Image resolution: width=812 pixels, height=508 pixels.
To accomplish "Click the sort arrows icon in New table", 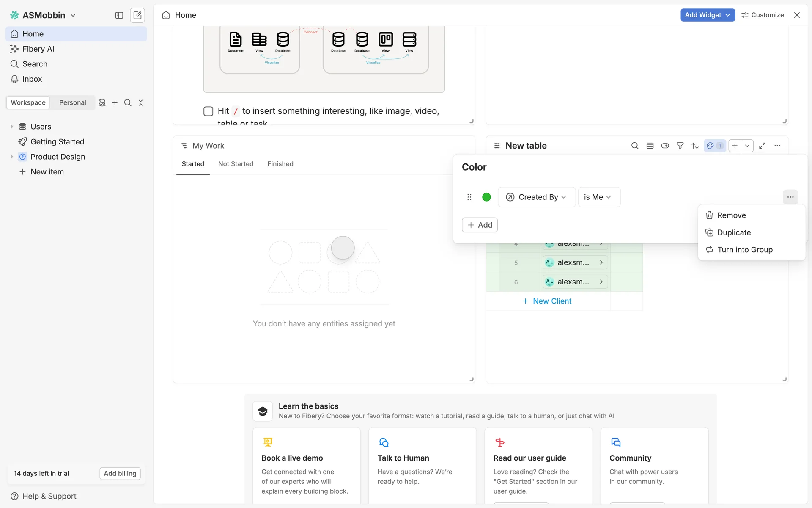I will 695,146.
